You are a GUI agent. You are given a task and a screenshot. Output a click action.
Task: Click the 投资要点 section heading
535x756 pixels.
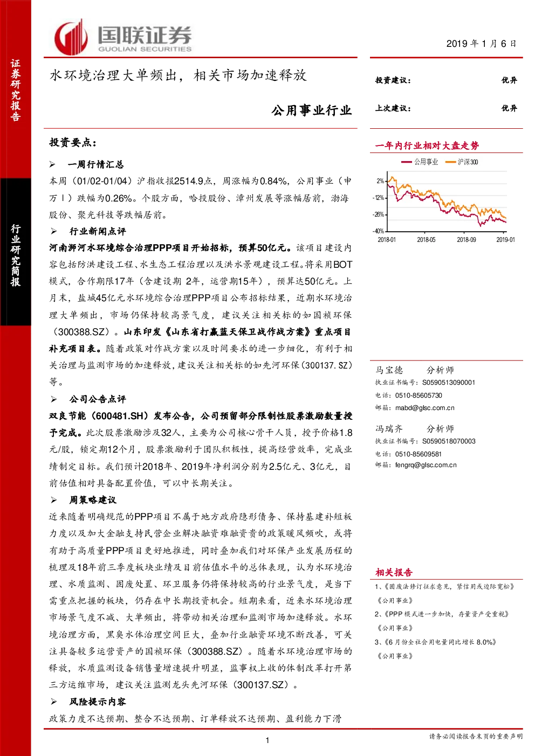tap(73, 143)
